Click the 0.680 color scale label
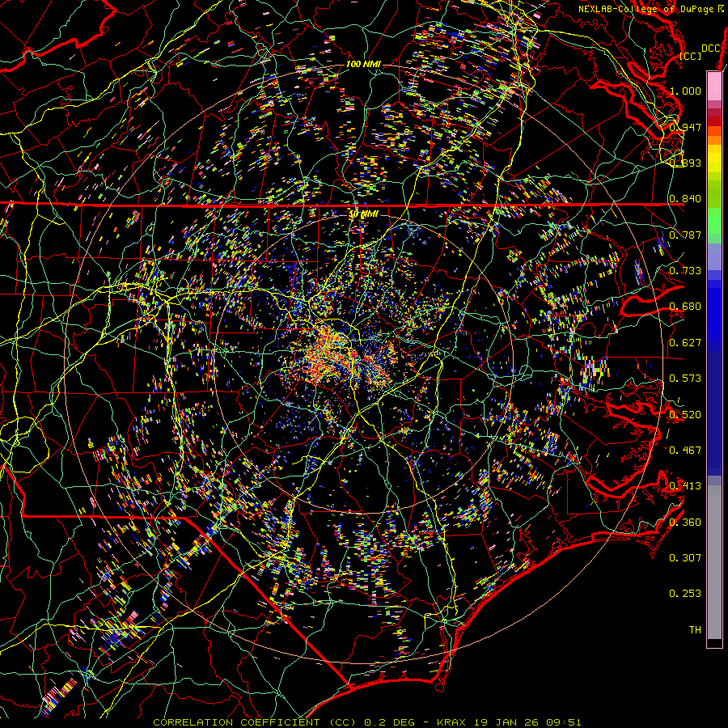Viewport: 728px width, 728px height. click(685, 307)
